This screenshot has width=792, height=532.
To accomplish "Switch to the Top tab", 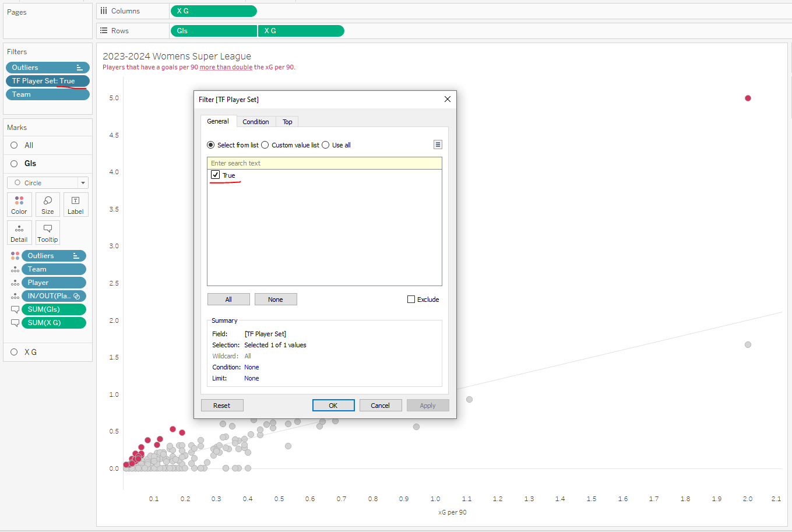I will coord(287,122).
